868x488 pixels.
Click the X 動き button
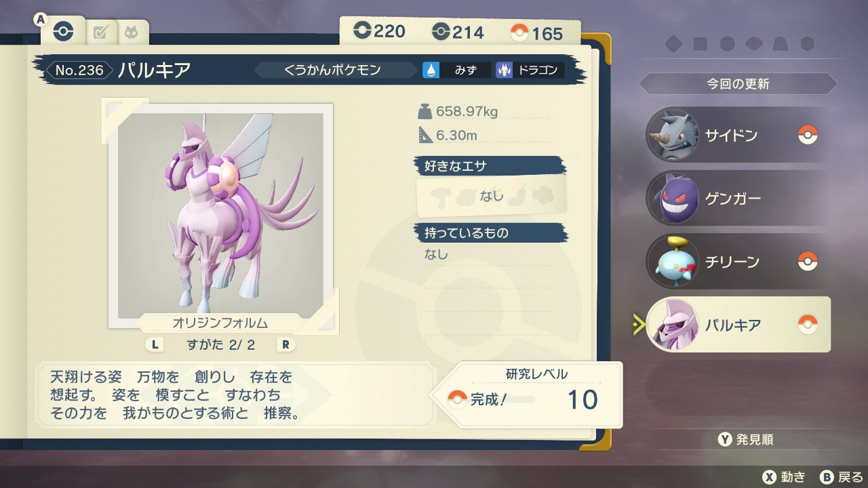783,476
